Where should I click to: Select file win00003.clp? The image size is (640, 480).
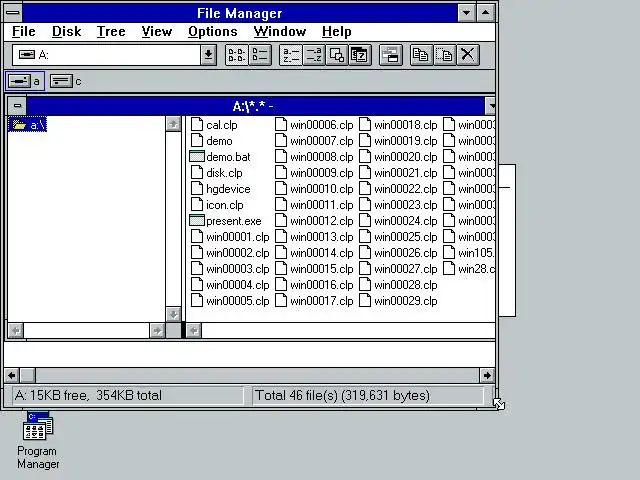click(230, 269)
